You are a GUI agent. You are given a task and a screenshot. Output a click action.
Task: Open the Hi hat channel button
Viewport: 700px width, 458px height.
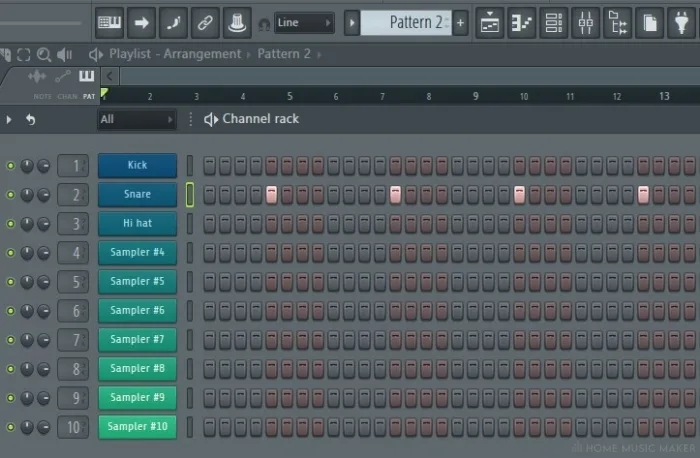click(x=138, y=223)
